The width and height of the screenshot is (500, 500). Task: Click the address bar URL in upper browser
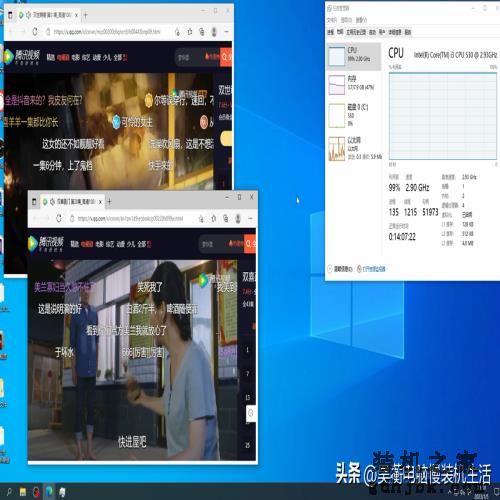tap(107, 32)
